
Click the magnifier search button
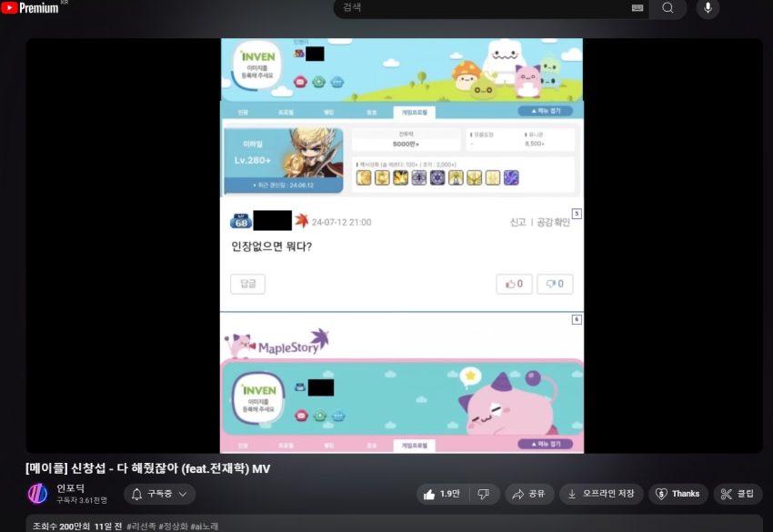668,8
